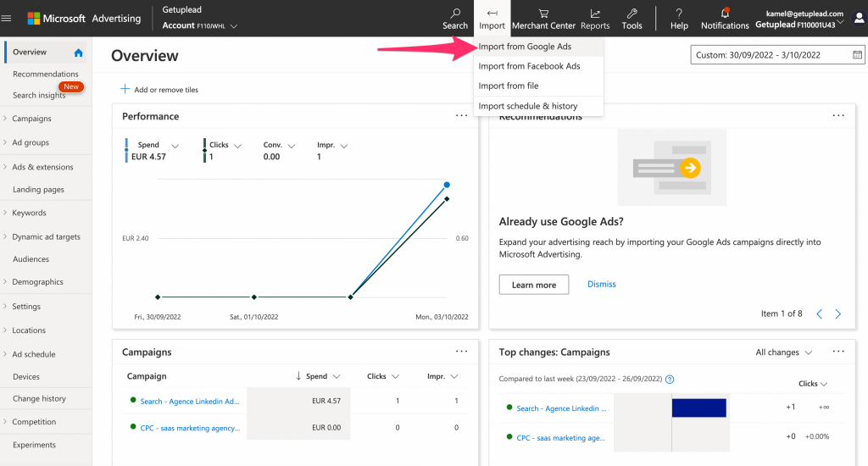This screenshot has height=466, width=868.
Task: Click the Learn more button
Action: [x=534, y=285]
